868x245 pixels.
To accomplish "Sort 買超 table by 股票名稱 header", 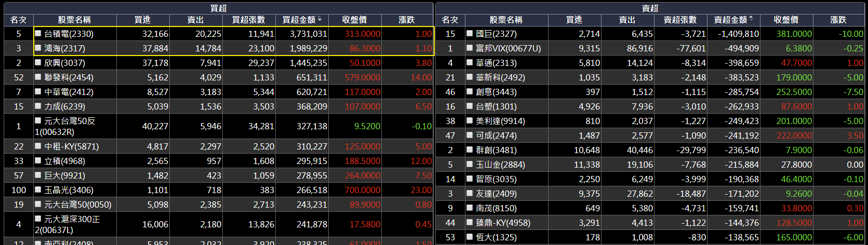I will coord(74,20).
